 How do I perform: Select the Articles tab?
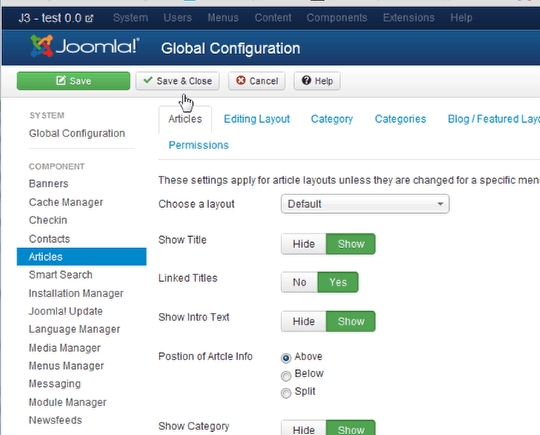pos(185,119)
